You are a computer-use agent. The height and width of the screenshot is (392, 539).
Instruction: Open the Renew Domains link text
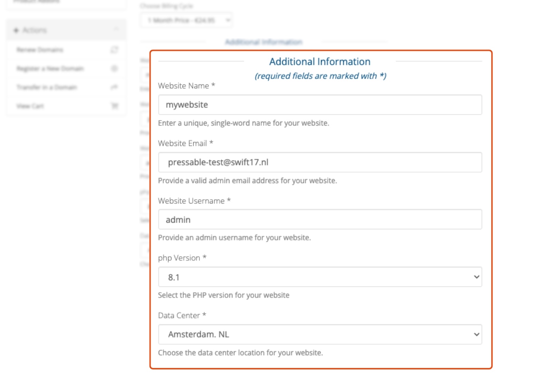(x=40, y=50)
